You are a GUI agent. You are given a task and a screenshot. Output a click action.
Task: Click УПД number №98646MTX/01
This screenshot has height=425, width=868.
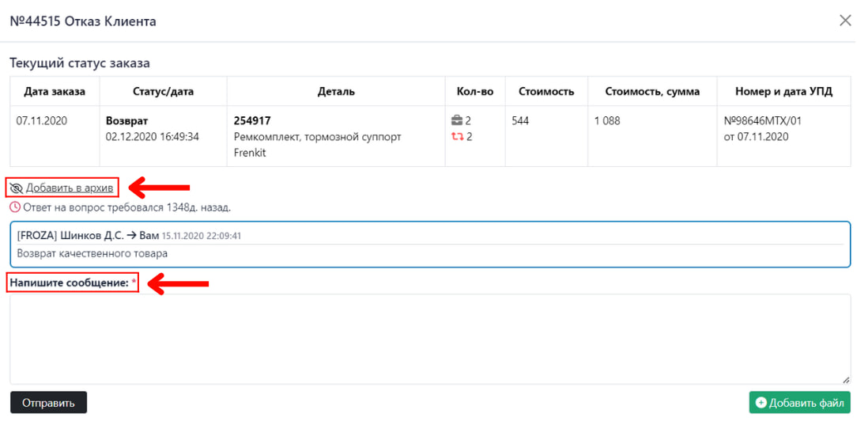coord(762,121)
